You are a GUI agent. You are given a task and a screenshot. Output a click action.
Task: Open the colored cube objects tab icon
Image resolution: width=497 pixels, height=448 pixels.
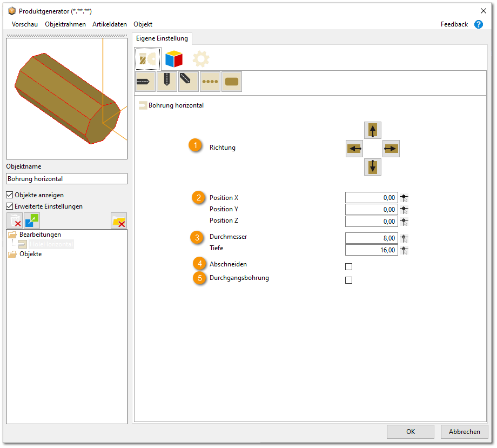point(174,58)
